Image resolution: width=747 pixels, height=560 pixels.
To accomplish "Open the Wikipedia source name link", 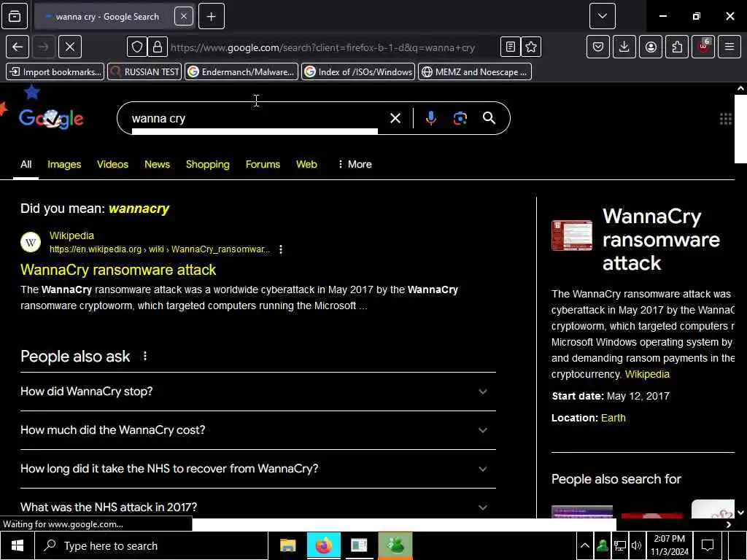I will click(x=71, y=236).
